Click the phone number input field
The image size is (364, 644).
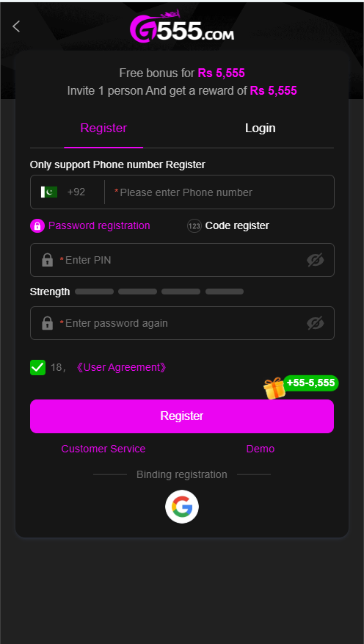(x=219, y=192)
